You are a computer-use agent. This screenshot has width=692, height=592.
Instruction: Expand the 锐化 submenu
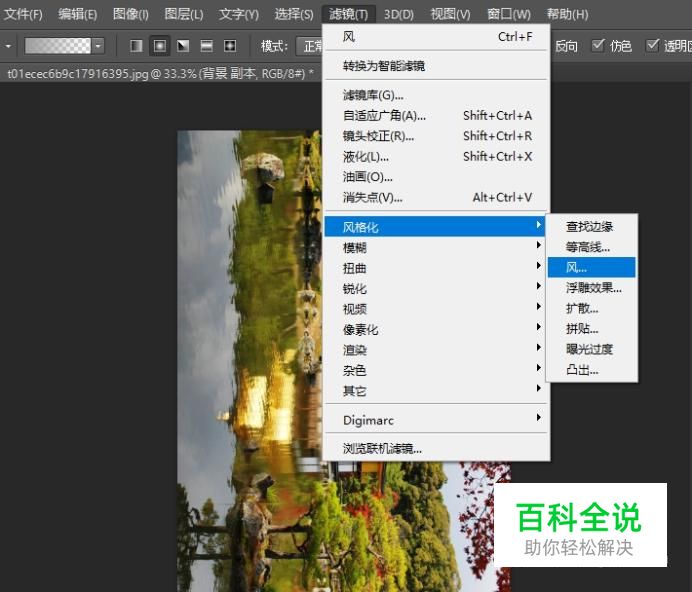(x=436, y=288)
